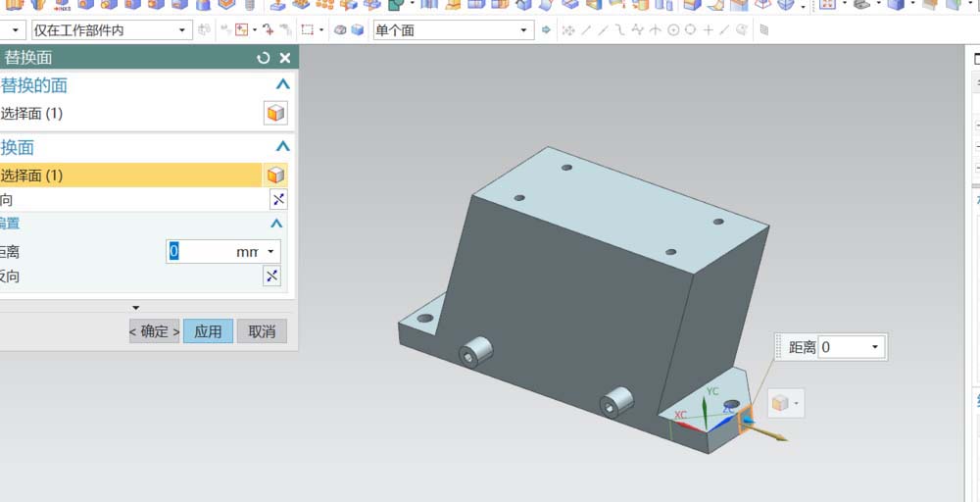Click the 确定 button

click(155, 331)
